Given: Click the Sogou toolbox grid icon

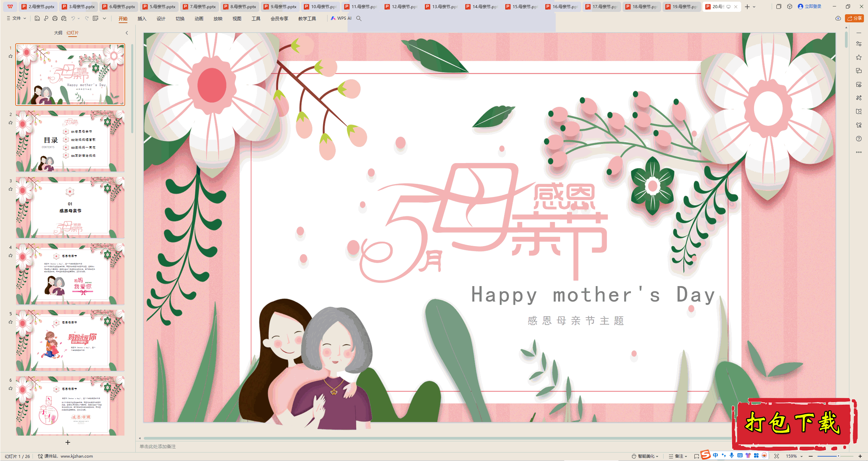Looking at the screenshot, I should pos(756,456).
